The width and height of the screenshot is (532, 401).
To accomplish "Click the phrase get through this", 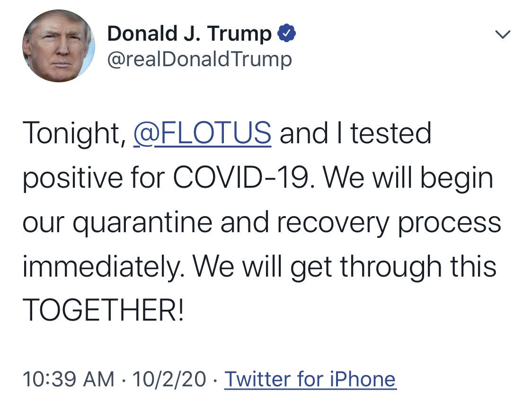I will click(393, 267).
